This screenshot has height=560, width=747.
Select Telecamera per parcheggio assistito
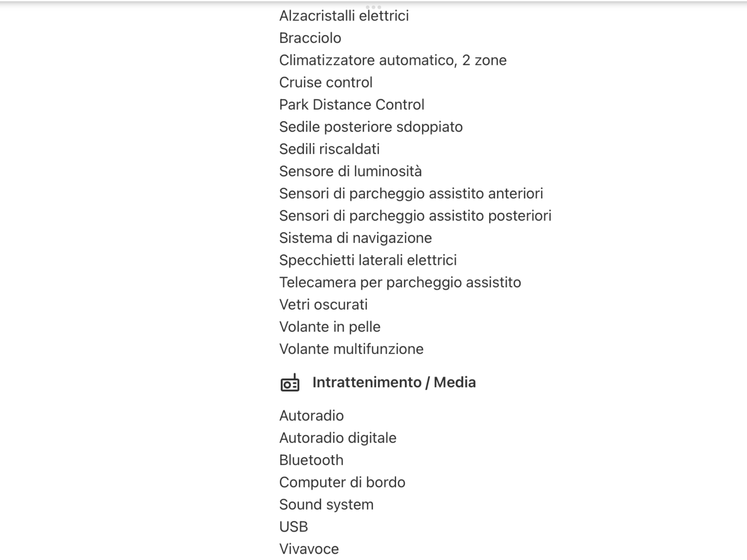click(400, 283)
